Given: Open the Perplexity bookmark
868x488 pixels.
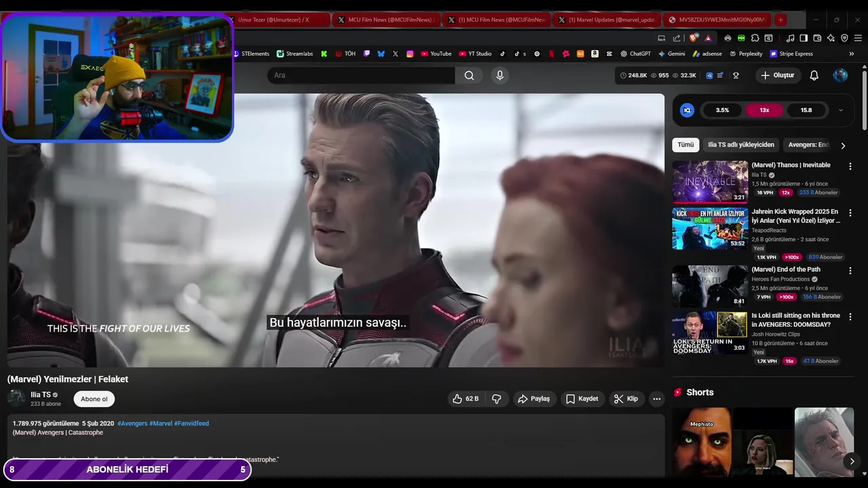Looking at the screenshot, I should tap(746, 54).
